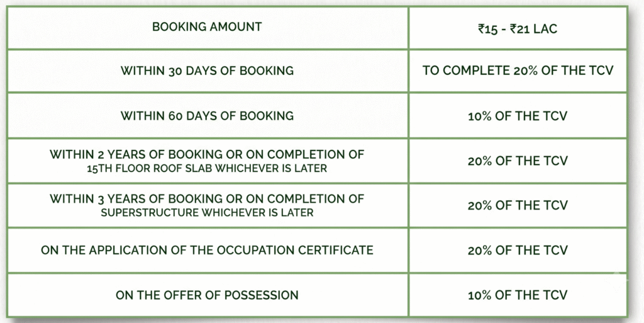Click WITHIN 2 YEARS OF BOOKING text line
Screen dimensions: 644x323
[207, 154]
